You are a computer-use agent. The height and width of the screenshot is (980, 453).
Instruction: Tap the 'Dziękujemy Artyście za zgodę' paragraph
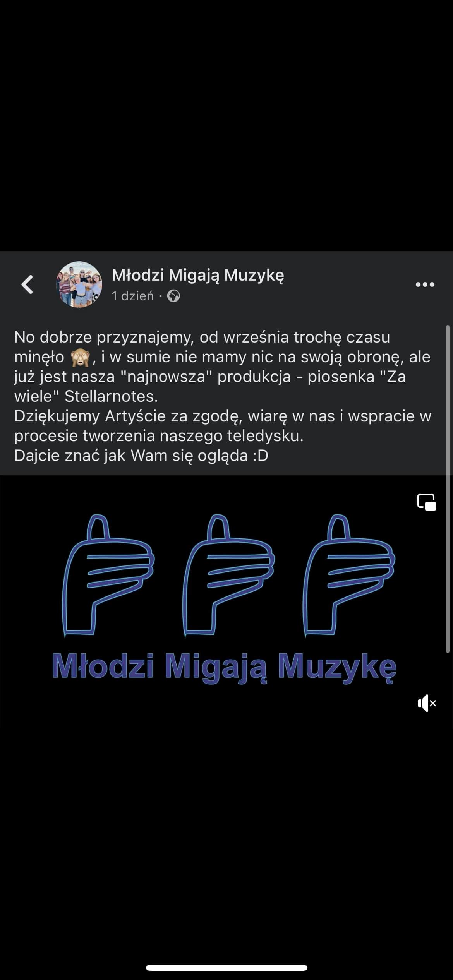[223, 426]
